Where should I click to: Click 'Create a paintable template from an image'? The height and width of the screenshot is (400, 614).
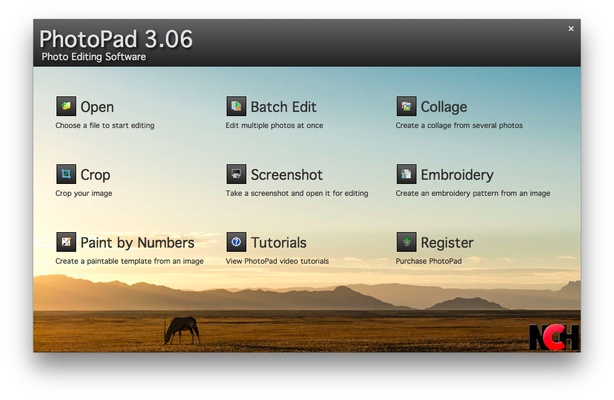[129, 261]
